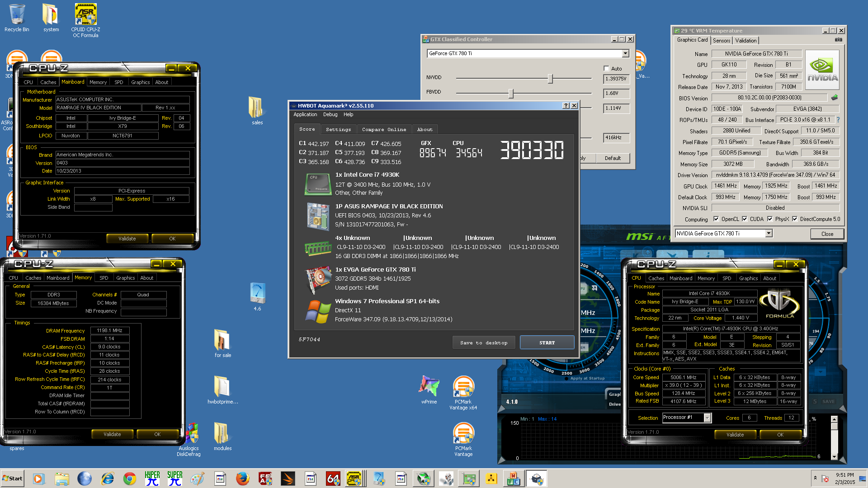
Task: Open the Recycle Bin desktop icon
Action: 17,18
